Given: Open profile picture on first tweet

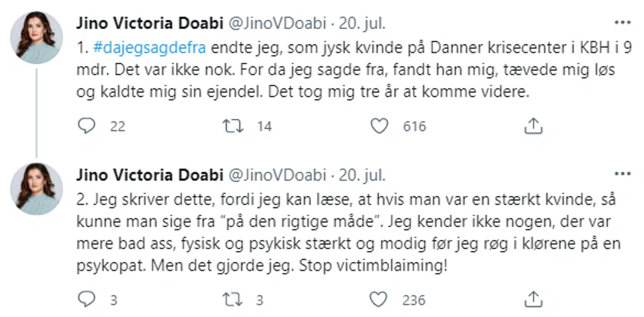Looking at the screenshot, I should tap(36, 37).
